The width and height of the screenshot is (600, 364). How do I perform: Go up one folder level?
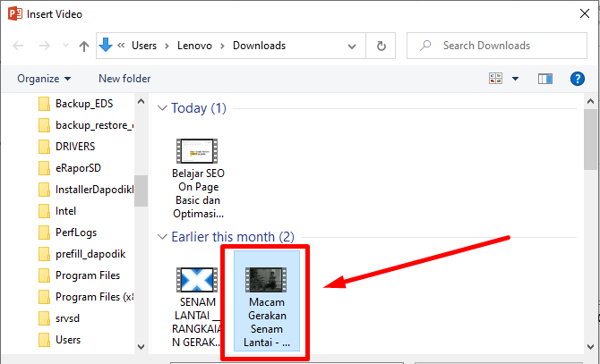point(84,46)
